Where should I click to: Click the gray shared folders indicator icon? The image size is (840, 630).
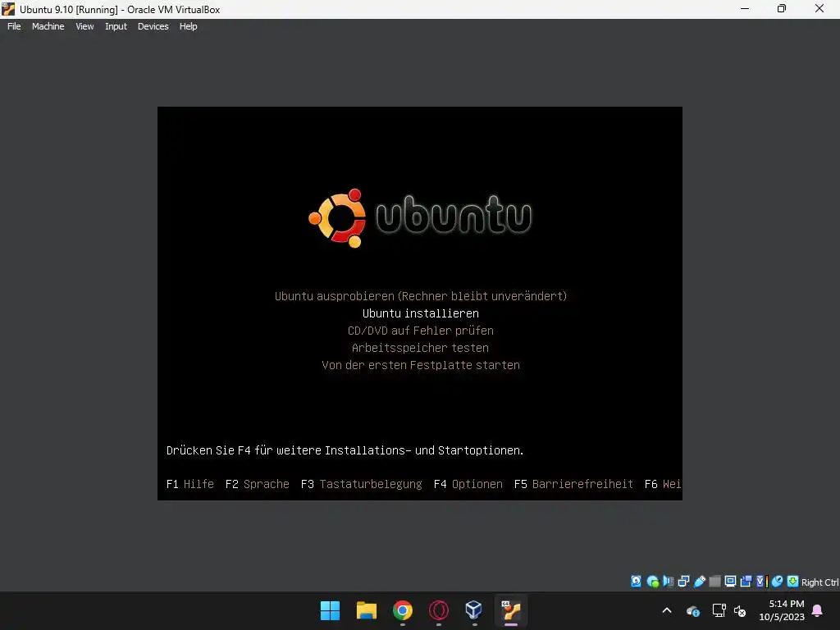click(x=714, y=582)
